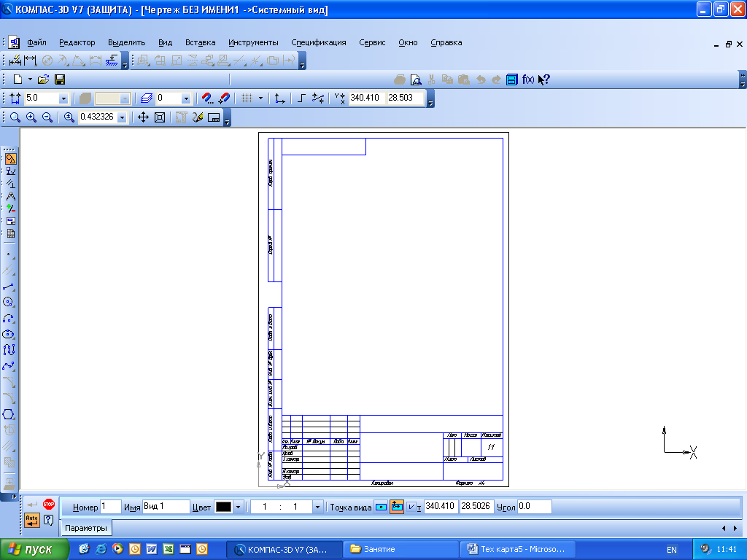Click the context help arrow-question icon

pos(543,79)
